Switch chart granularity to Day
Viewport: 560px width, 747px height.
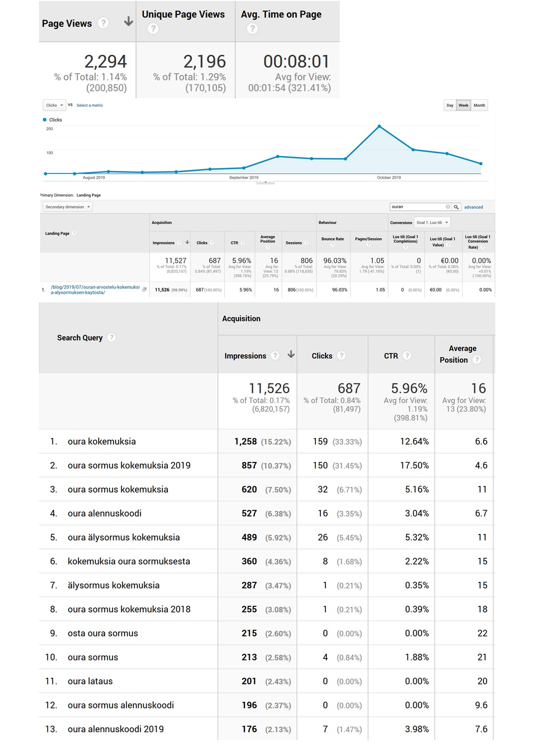coord(450,105)
